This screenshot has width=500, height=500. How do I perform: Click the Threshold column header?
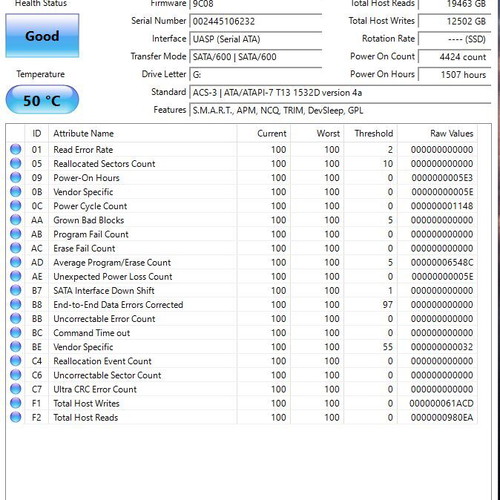point(370,133)
